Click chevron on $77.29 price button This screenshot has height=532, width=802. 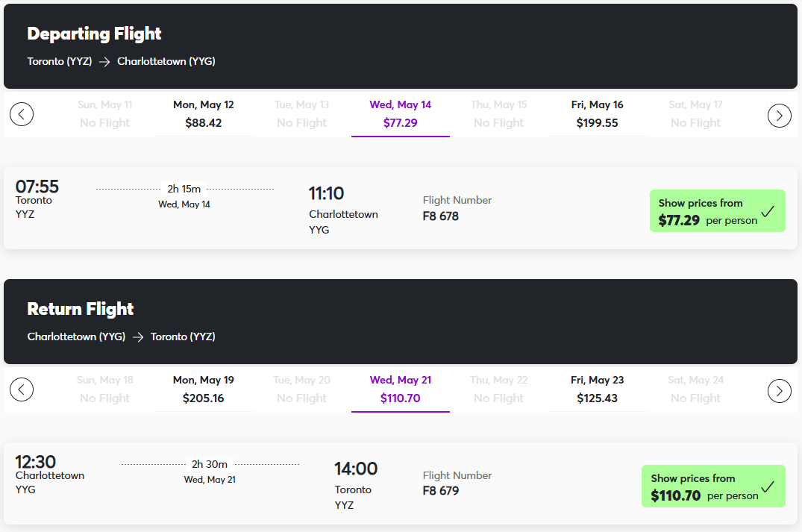pyautogui.click(x=768, y=211)
